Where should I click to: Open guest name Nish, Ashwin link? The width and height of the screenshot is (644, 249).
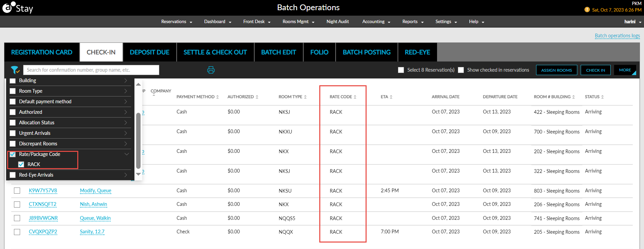(x=94, y=204)
